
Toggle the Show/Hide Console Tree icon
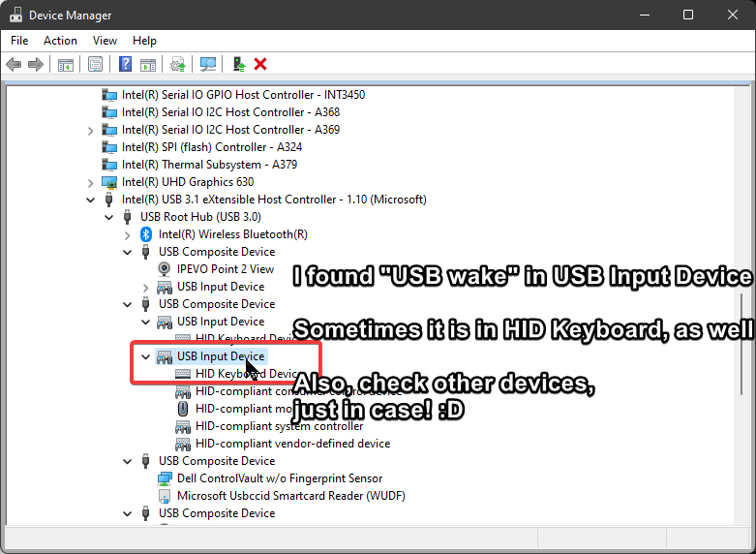tap(66, 64)
